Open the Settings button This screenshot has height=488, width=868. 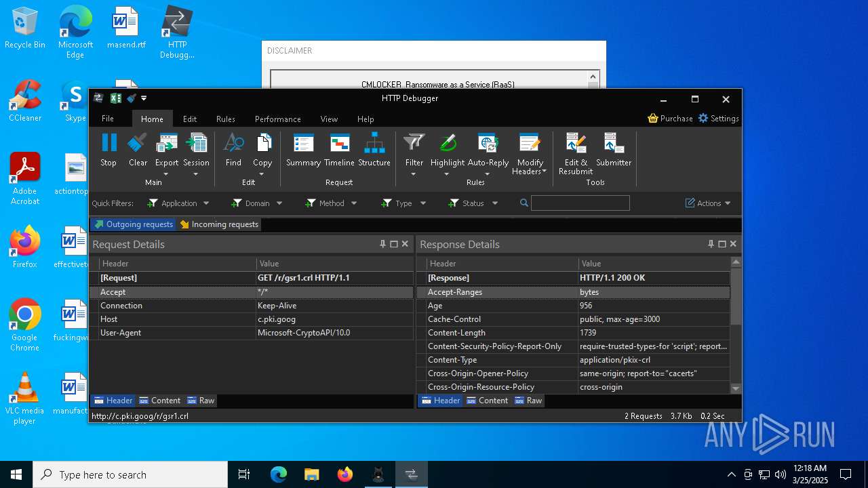(x=718, y=119)
